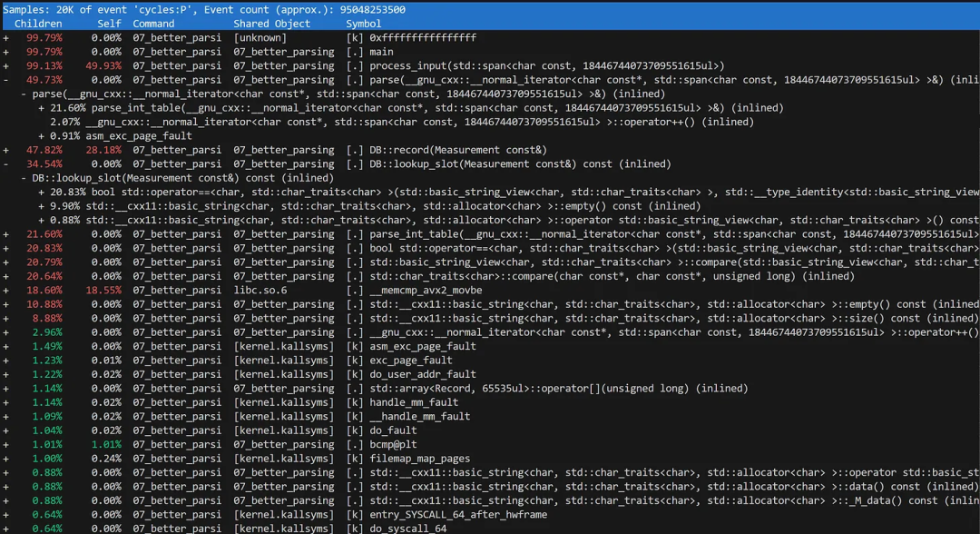This screenshot has height=534, width=980.
Task: Expand the char_traits::compare 20.64% row
Action: coord(5,276)
